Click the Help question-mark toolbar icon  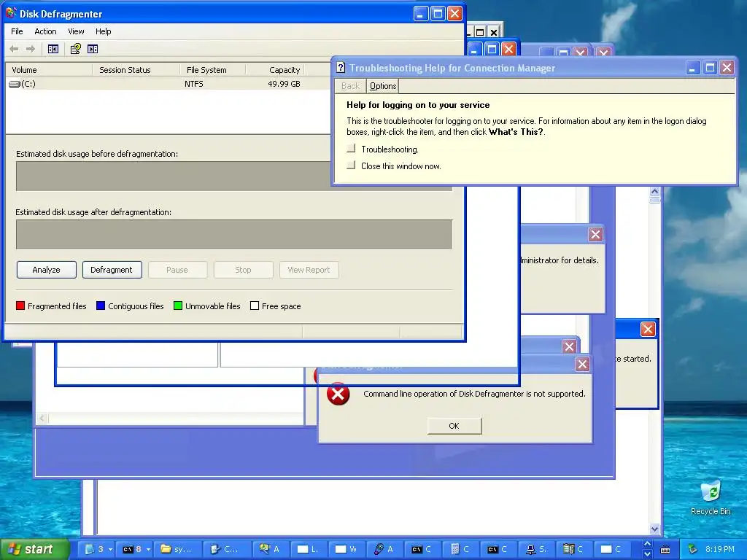75,49
